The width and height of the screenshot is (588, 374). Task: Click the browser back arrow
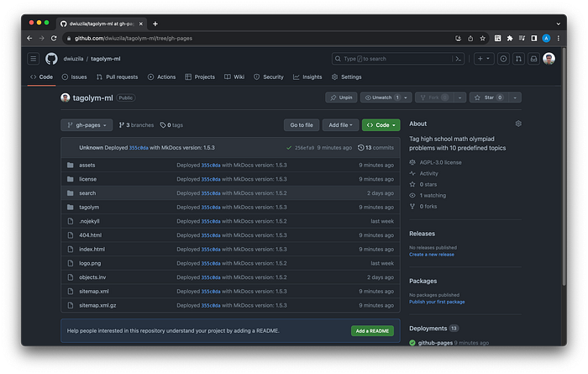click(29, 39)
